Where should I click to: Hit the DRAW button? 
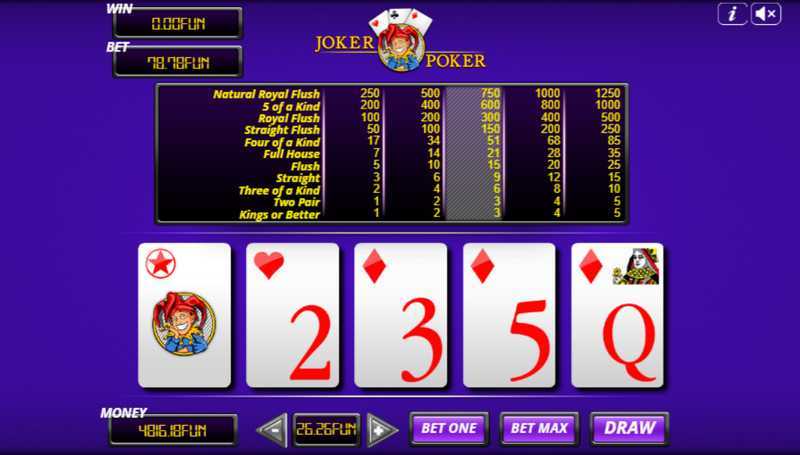click(630, 428)
